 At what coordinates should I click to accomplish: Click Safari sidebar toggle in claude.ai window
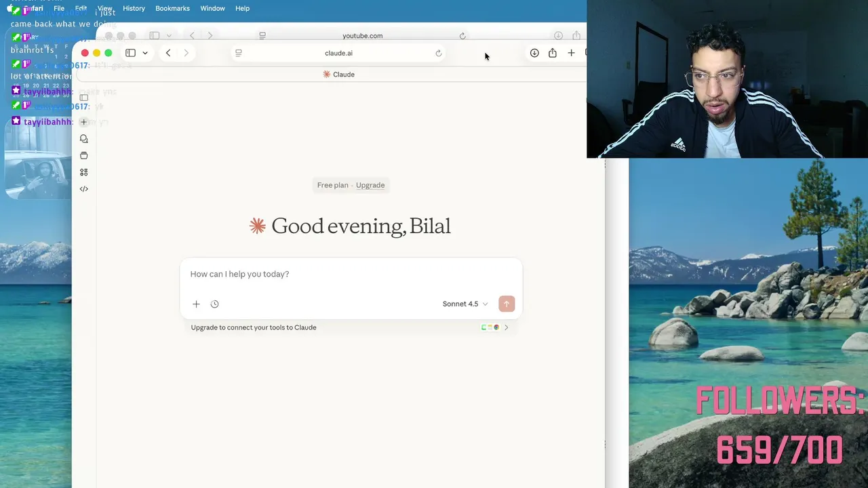[x=130, y=53]
